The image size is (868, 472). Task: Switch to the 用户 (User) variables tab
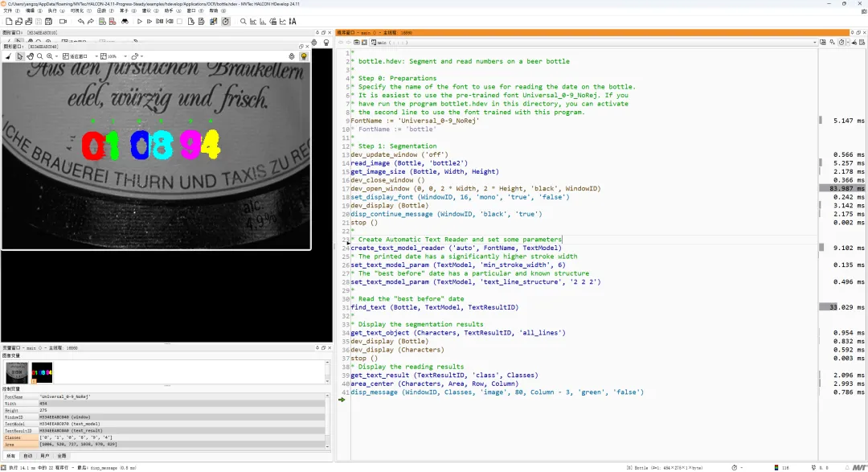coord(45,456)
